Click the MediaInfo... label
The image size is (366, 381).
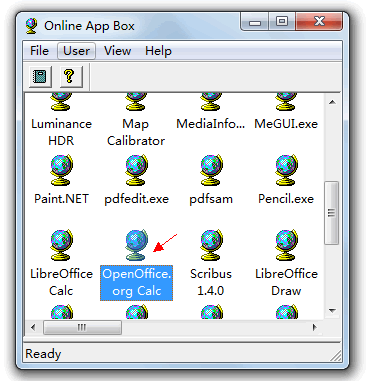tap(211, 124)
